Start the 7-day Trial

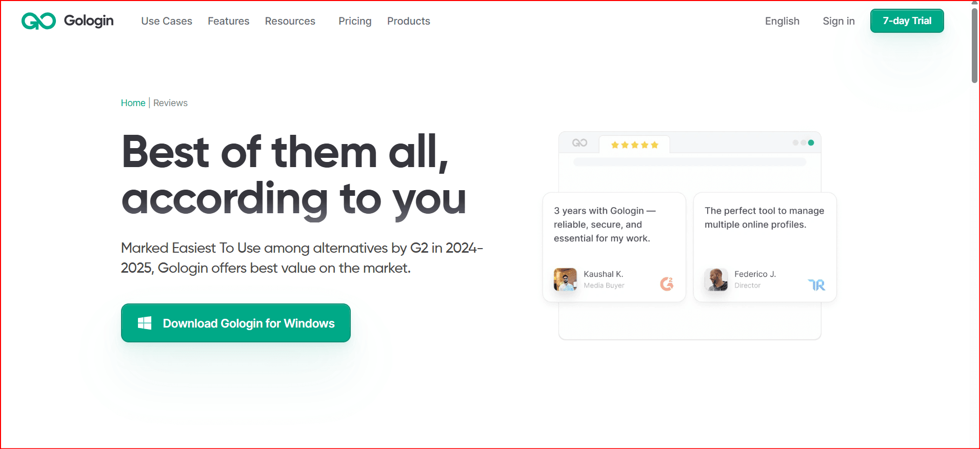pos(907,21)
